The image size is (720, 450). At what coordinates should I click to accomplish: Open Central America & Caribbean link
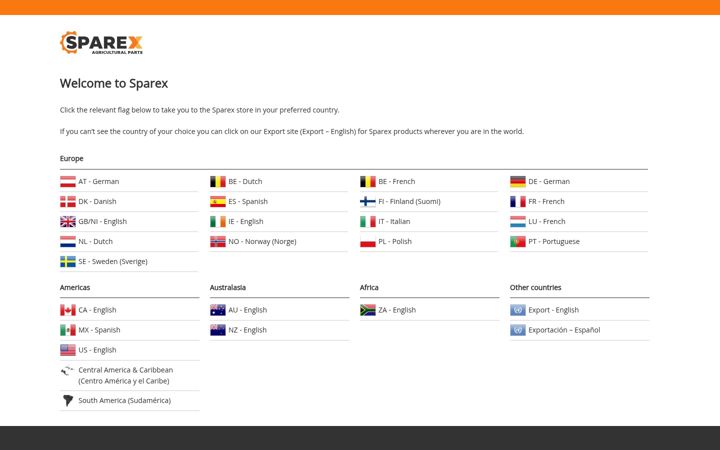126,375
